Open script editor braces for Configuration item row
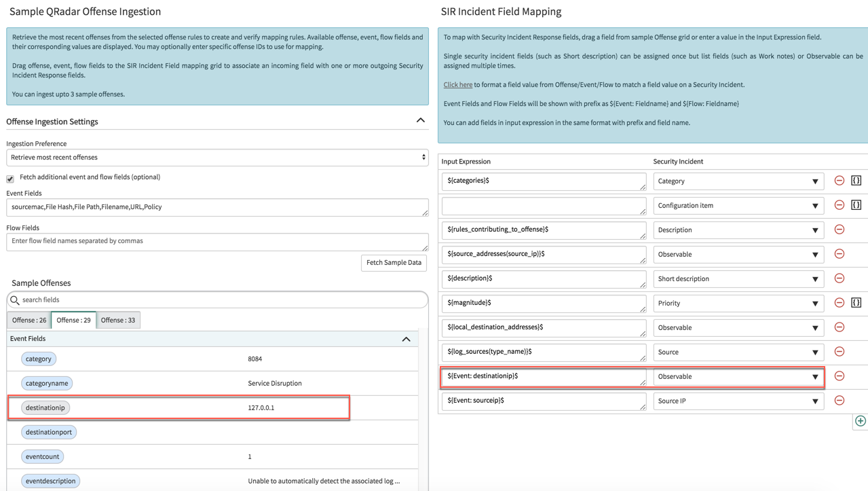This screenshot has height=491, width=868. [856, 205]
